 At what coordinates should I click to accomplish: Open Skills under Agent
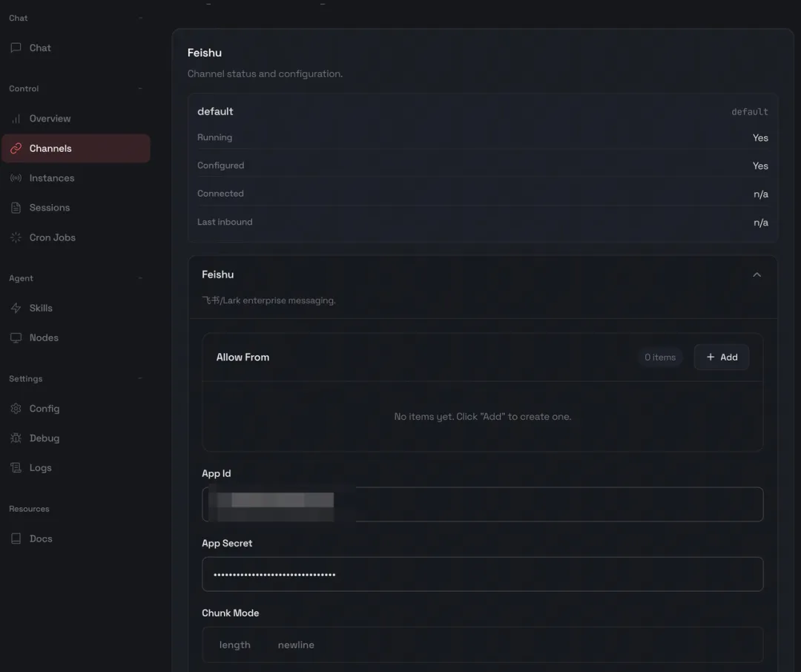click(76, 308)
